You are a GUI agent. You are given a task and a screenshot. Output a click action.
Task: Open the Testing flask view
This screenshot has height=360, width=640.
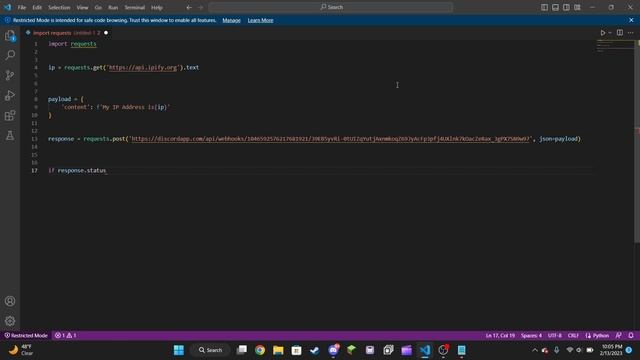[x=10, y=135]
